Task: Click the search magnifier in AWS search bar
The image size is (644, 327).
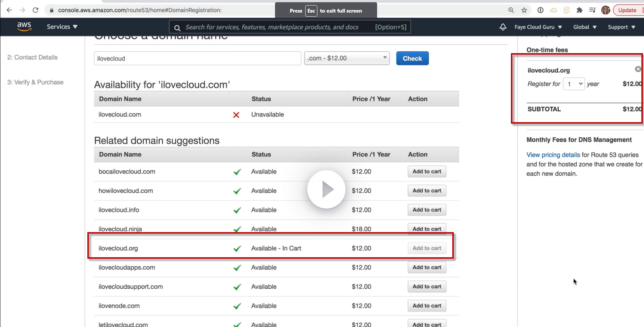Action: (x=177, y=28)
